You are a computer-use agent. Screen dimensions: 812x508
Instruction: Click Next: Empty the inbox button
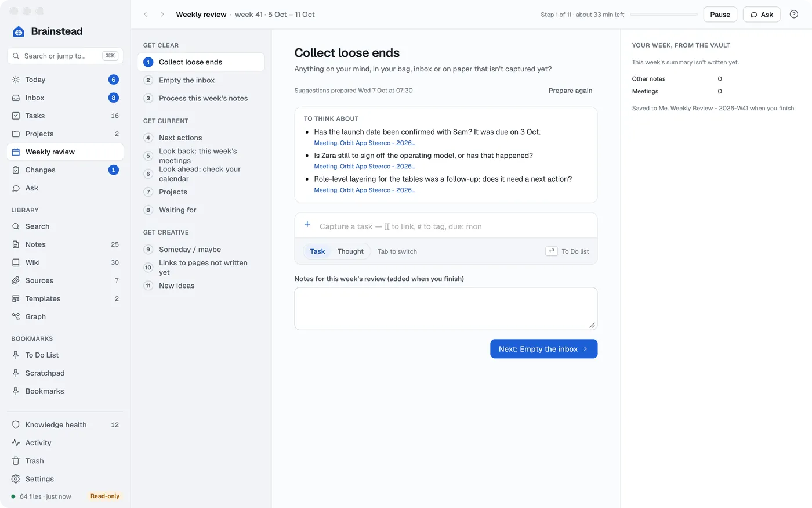point(543,349)
